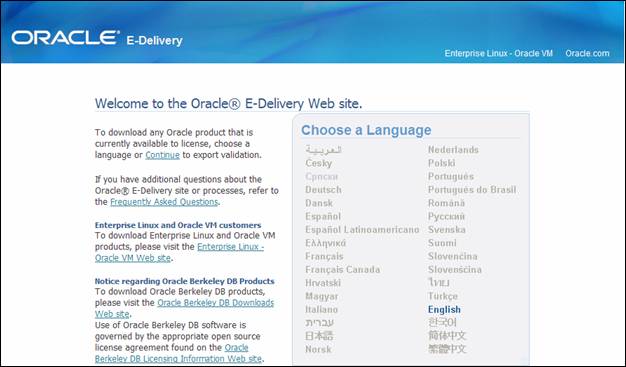
Task: Click 'Notice regarding Oracle Berkeley DB Products' heading
Action: [184, 281]
